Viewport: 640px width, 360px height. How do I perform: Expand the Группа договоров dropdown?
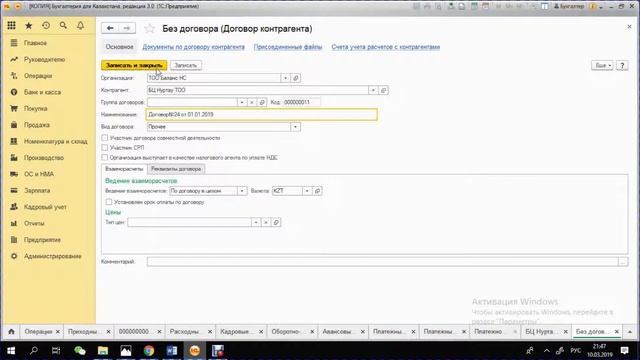(242, 102)
